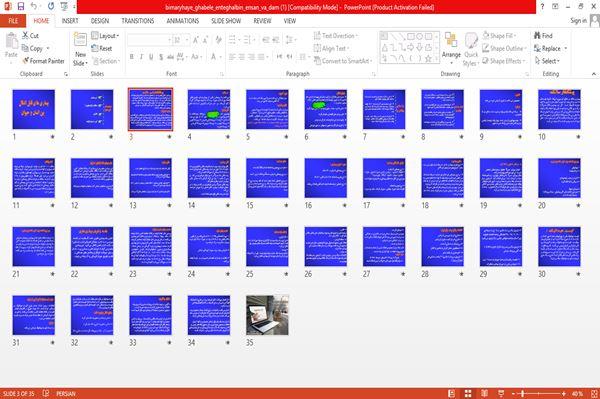Fit slide to current window icon
Image resolution: width=600 pixels, height=399 pixels.
(x=594, y=393)
